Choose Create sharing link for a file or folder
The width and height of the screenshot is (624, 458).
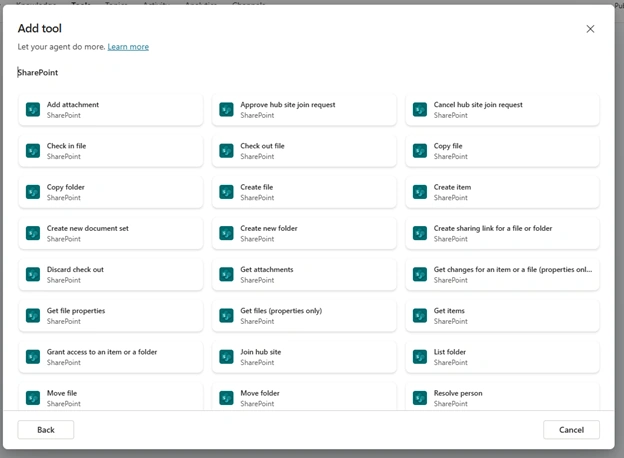493,228
